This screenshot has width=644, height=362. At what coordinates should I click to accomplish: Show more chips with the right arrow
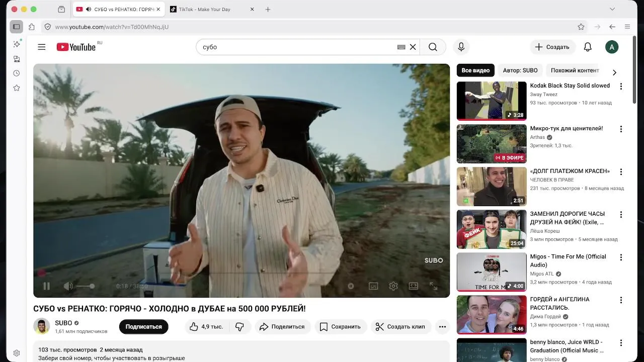tap(614, 72)
